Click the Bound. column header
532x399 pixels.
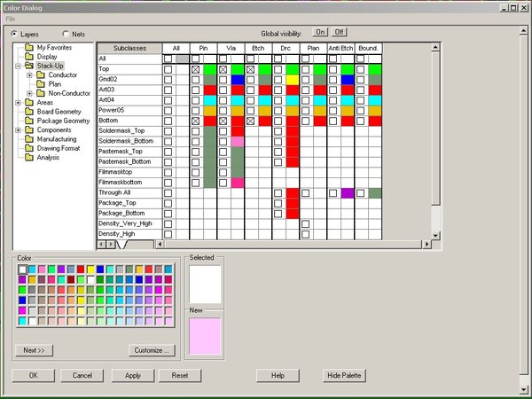[369, 48]
